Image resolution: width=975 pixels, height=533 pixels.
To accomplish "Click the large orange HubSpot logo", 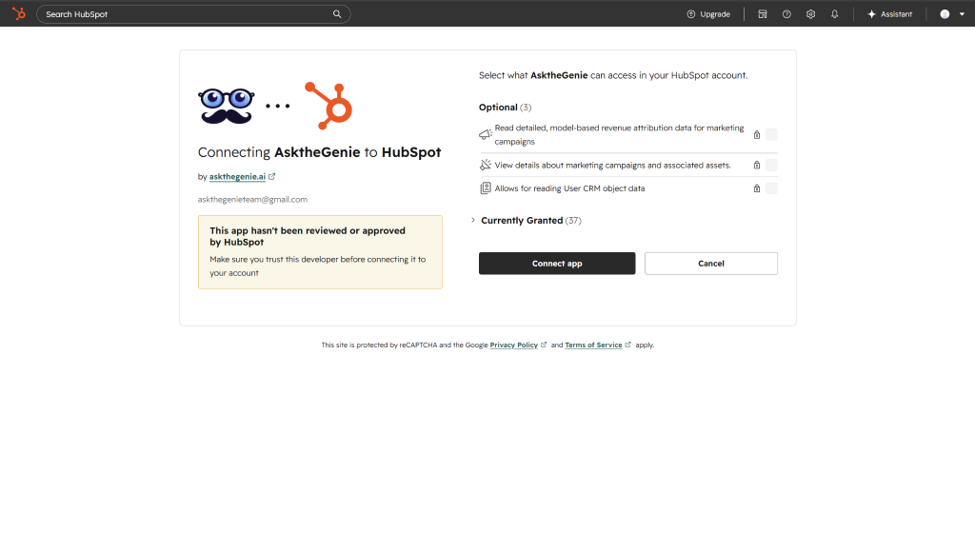I will [x=329, y=105].
